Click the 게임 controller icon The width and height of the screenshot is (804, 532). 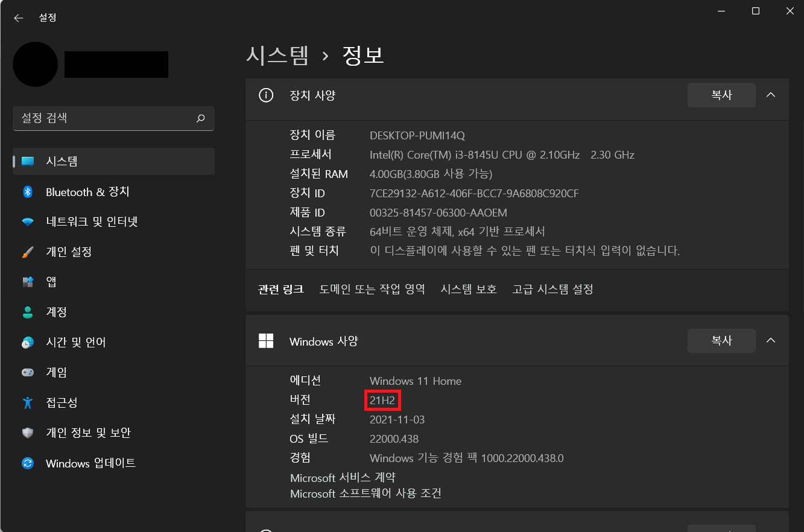click(28, 373)
